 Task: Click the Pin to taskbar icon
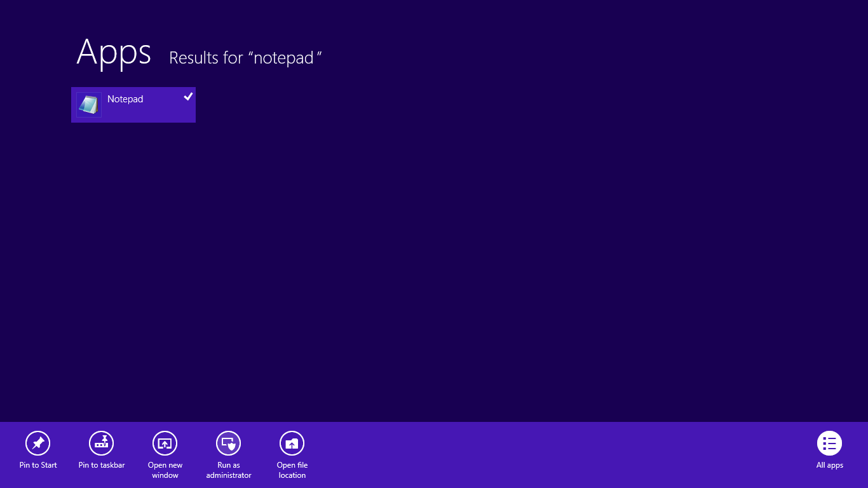point(102,444)
